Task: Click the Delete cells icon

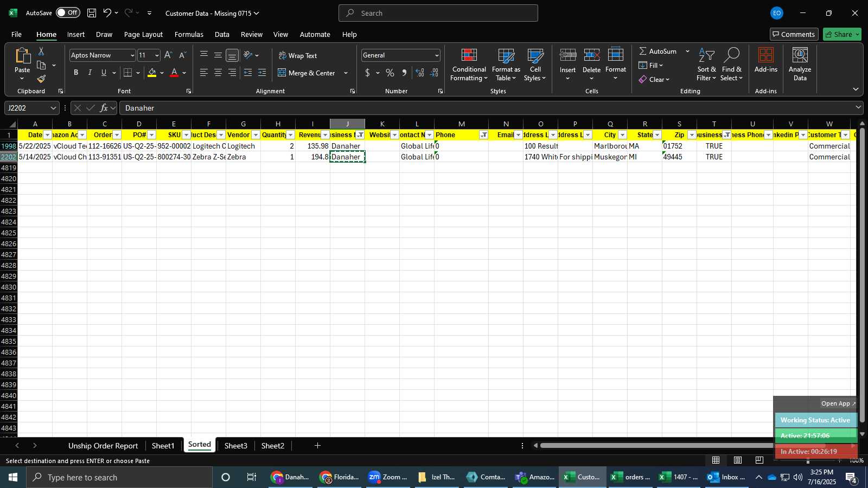Action: point(591,55)
